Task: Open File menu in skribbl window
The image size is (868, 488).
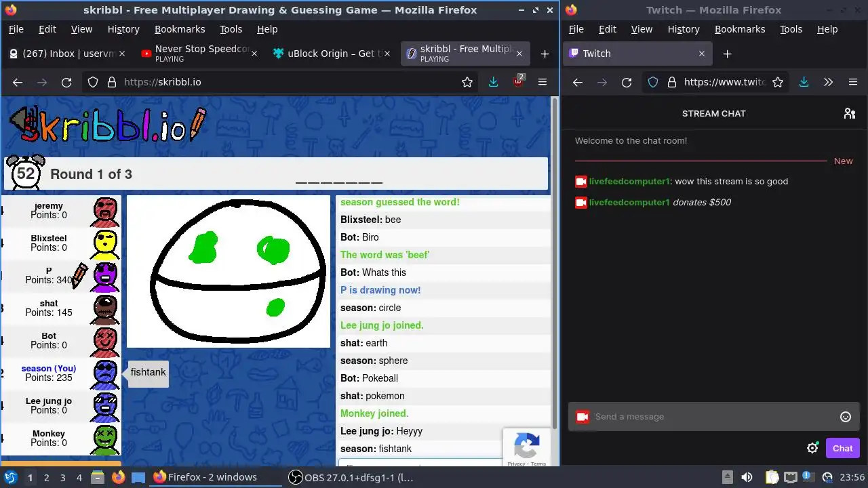Action: [16, 29]
